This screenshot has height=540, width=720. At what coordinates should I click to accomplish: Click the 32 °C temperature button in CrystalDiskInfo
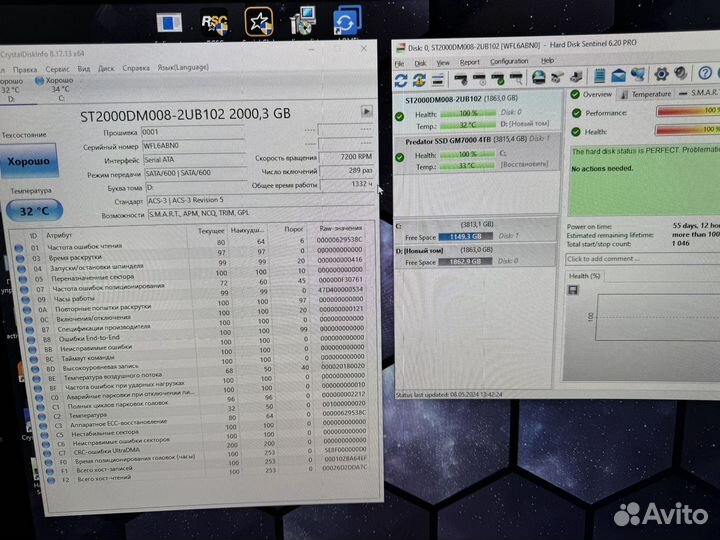tap(34, 211)
